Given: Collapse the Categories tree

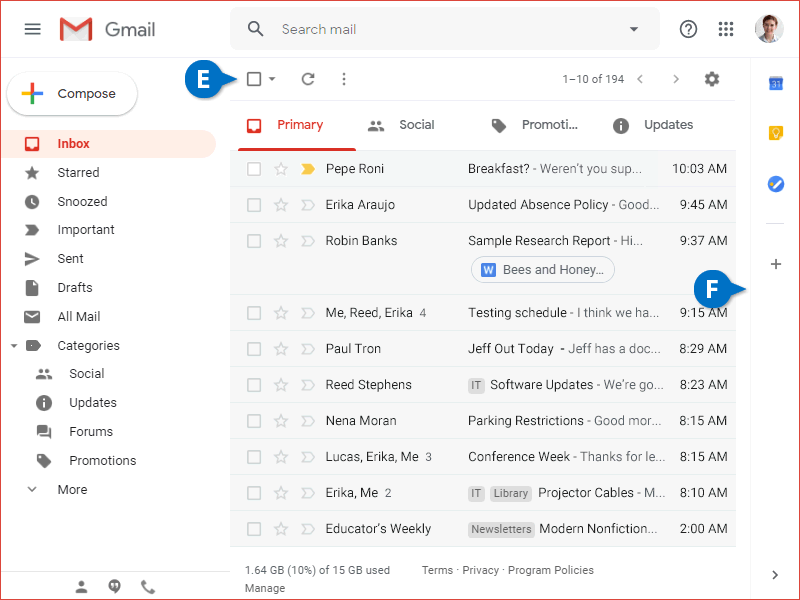Looking at the screenshot, I should (x=14, y=346).
